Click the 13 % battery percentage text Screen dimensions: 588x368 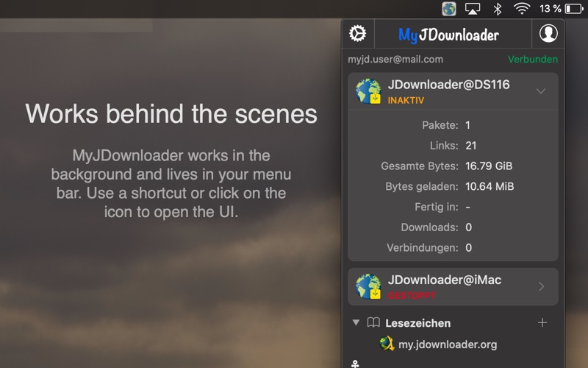(550, 8)
